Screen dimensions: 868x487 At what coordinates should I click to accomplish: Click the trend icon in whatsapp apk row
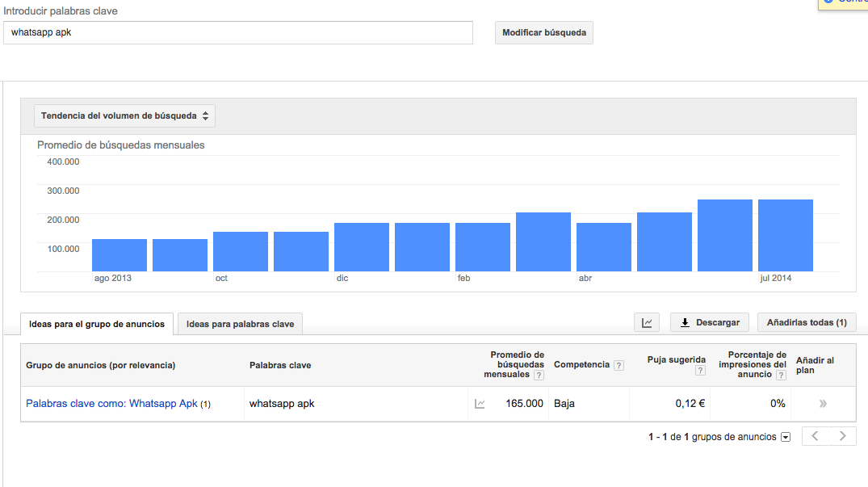pos(480,404)
